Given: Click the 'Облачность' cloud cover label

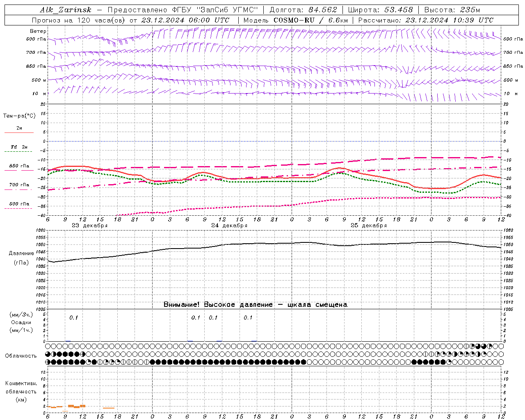Looking at the screenshot, I should [x=21, y=356].
